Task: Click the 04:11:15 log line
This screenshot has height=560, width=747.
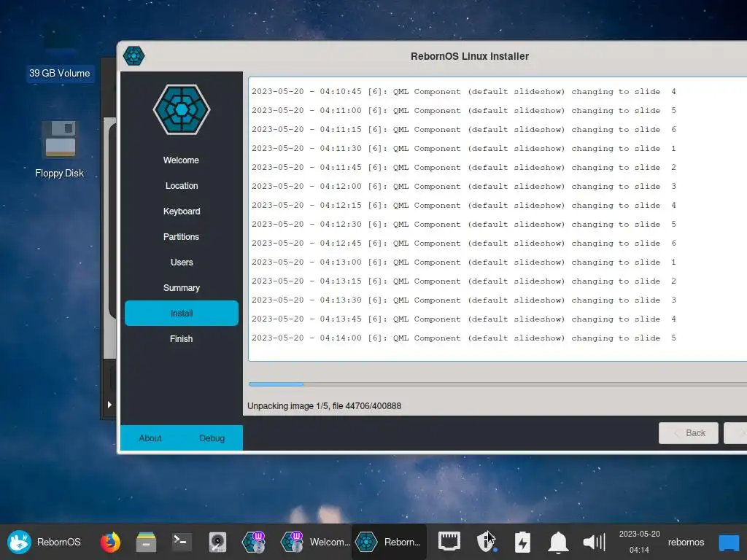Action: click(x=463, y=130)
